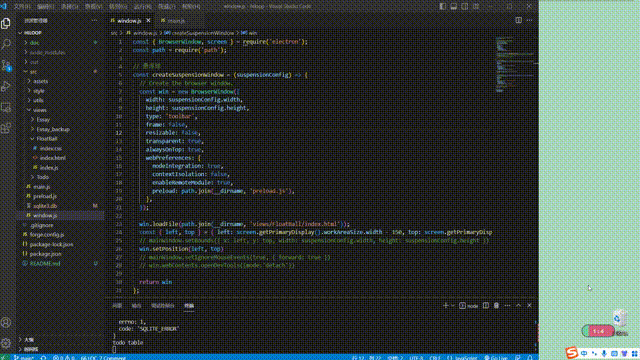The width and height of the screenshot is (640, 360).
Task: Click the feedback icon in status bar
Action: [x=518, y=358]
